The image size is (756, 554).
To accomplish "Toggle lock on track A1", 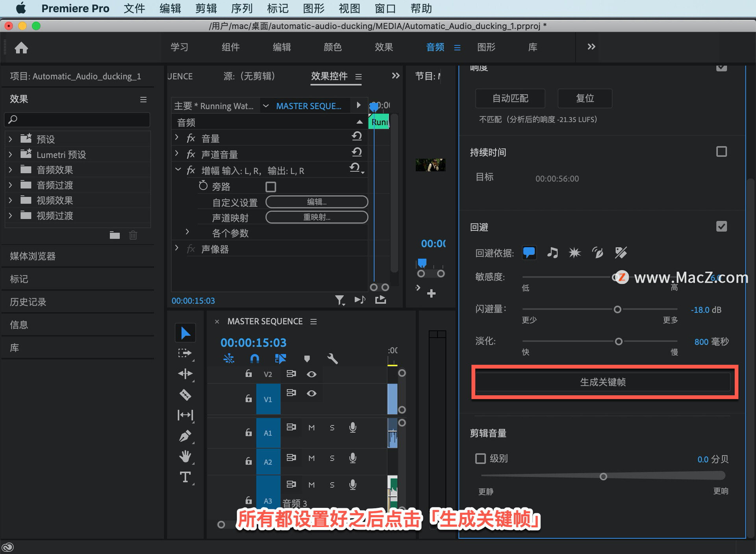I will (248, 432).
